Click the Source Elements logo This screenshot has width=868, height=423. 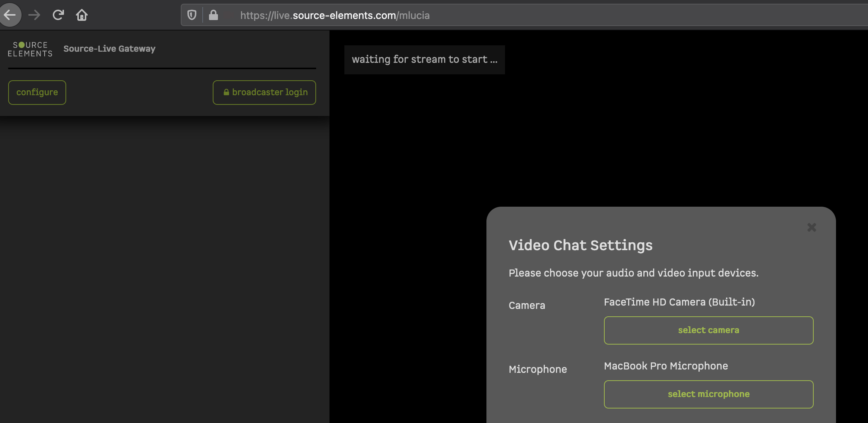(30, 49)
